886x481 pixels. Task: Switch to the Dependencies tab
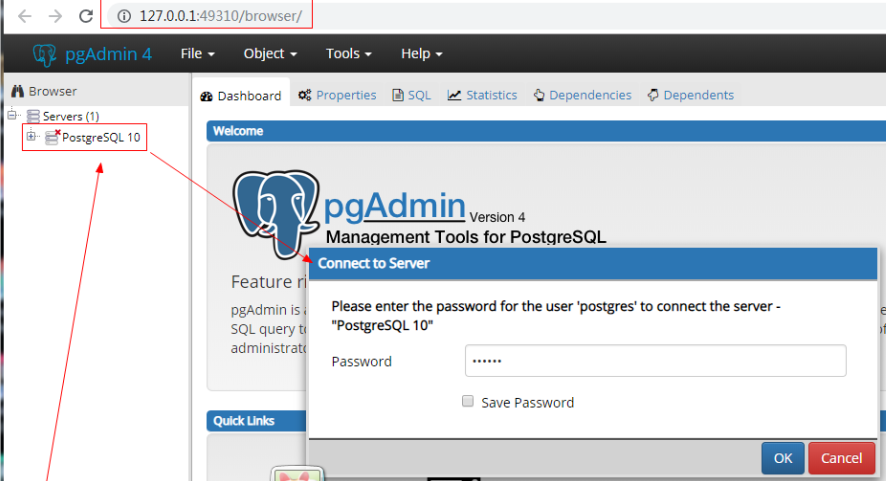(x=583, y=95)
